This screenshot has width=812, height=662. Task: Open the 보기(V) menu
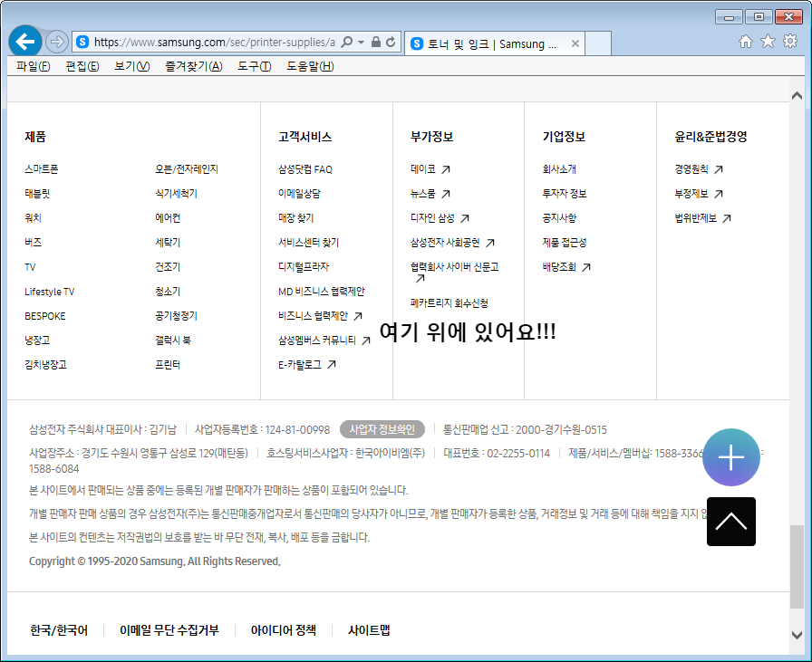(x=132, y=66)
